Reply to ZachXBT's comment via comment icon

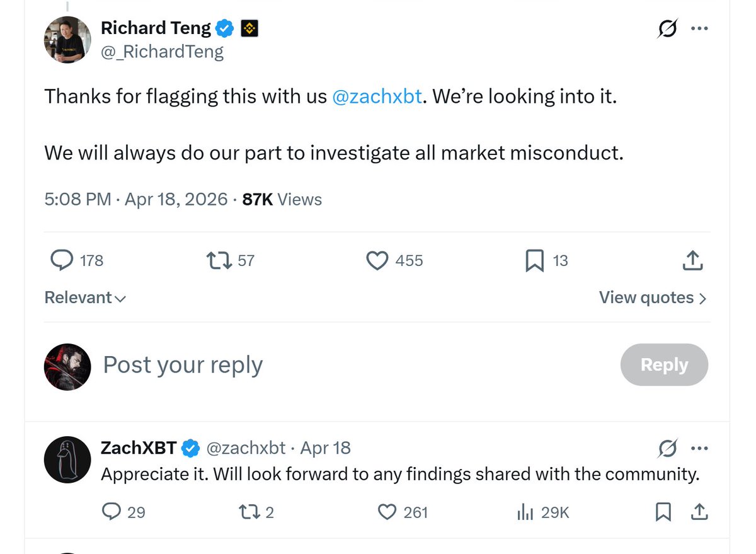coord(112,512)
